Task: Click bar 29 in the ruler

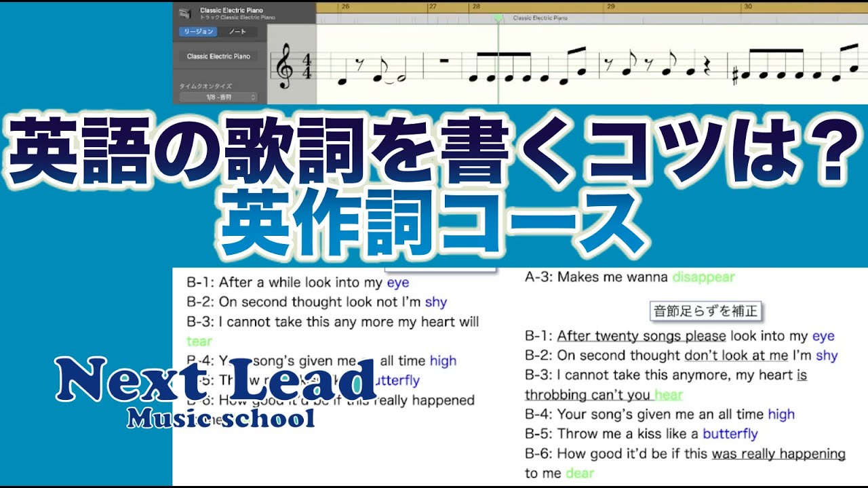Action: 611,7
